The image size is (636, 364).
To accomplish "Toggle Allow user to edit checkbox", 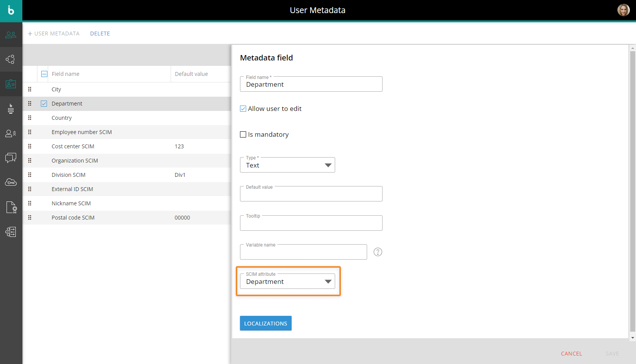I will (x=243, y=109).
